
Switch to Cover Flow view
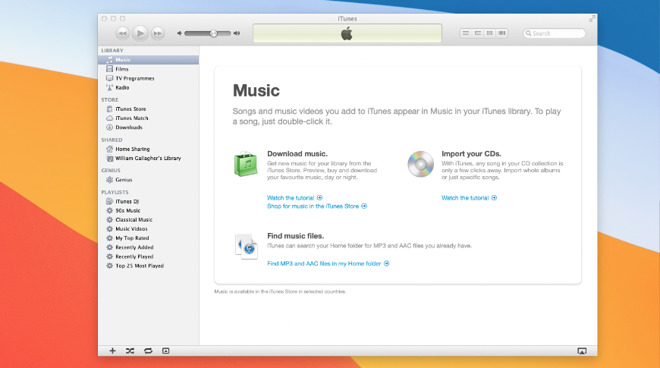(502, 33)
